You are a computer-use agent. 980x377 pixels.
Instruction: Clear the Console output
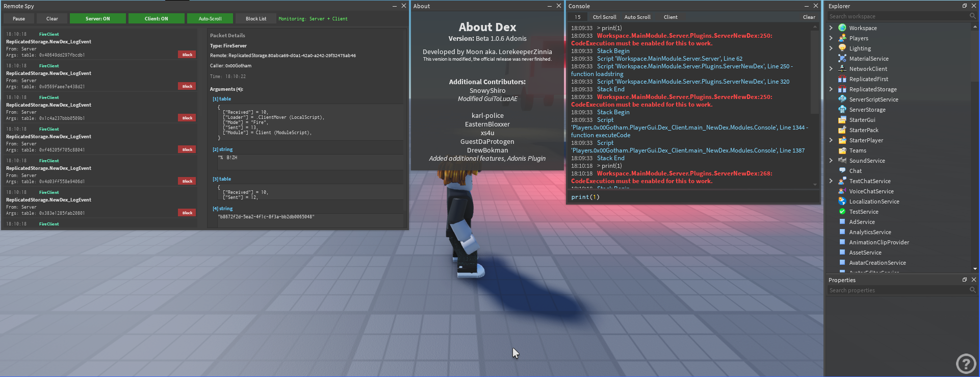[x=809, y=17]
